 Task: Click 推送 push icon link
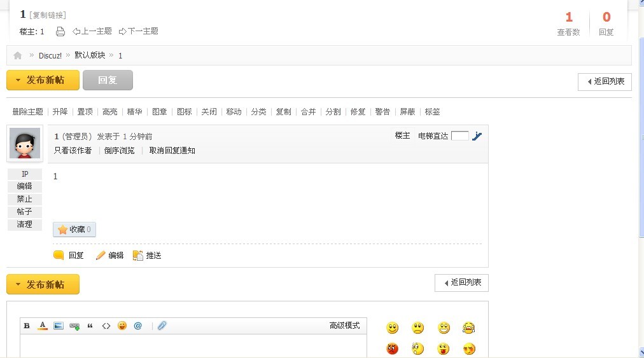pyautogui.click(x=147, y=256)
